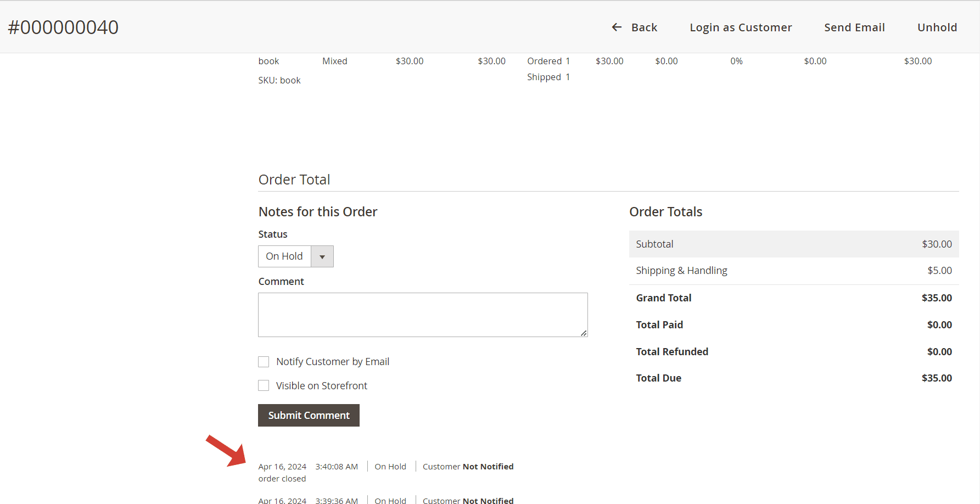Image resolution: width=980 pixels, height=504 pixels.
Task: Select the Total Due label
Action: (658, 378)
